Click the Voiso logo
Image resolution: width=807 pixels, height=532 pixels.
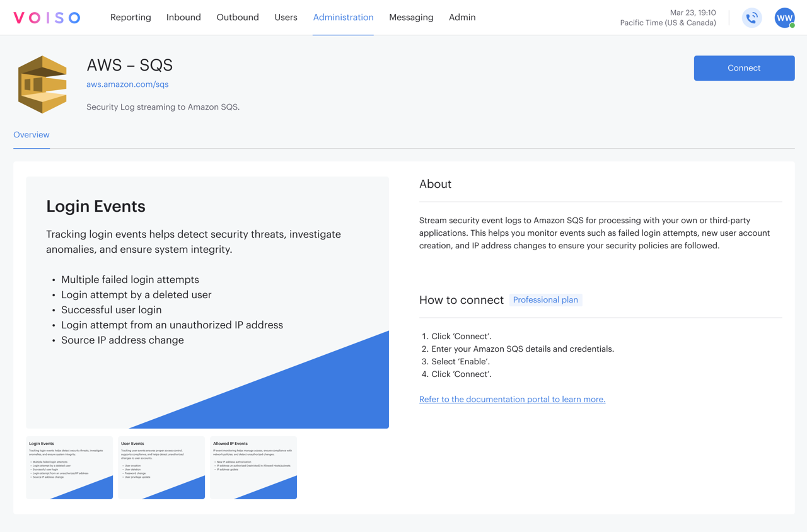click(x=47, y=18)
